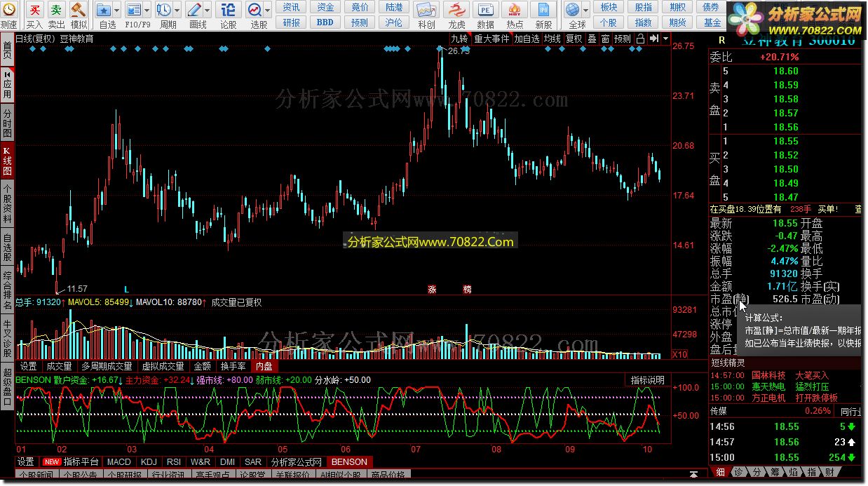Click the 叠 overlay icon in chart toolbar
Image resolution: width=868 pixels, height=486 pixels.
point(592,39)
